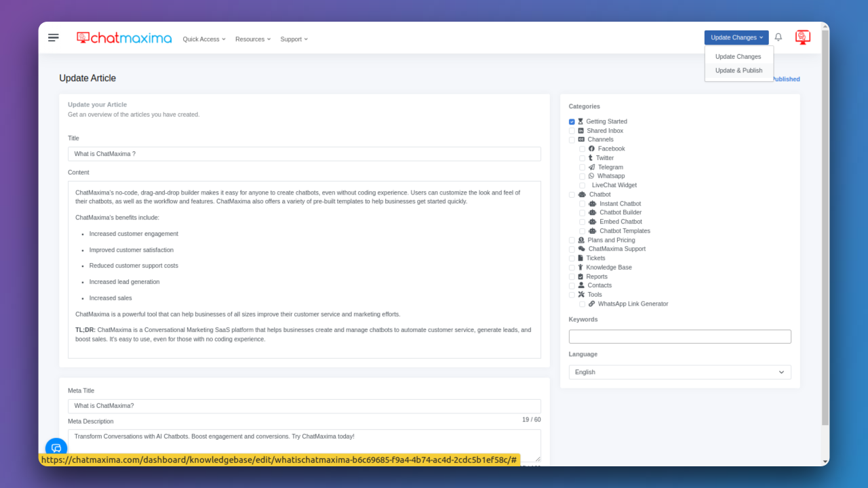Click the Tools wrench icon
This screenshot has width=868, height=488.
(581, 294)
